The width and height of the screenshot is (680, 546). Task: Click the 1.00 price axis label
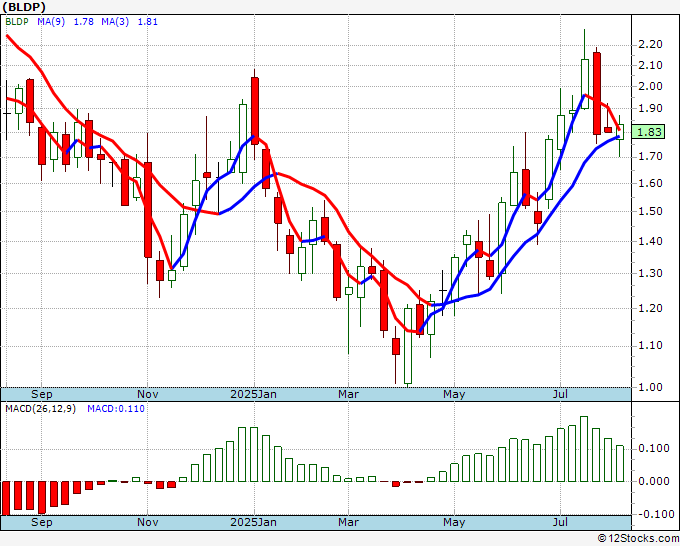(650, 387)
